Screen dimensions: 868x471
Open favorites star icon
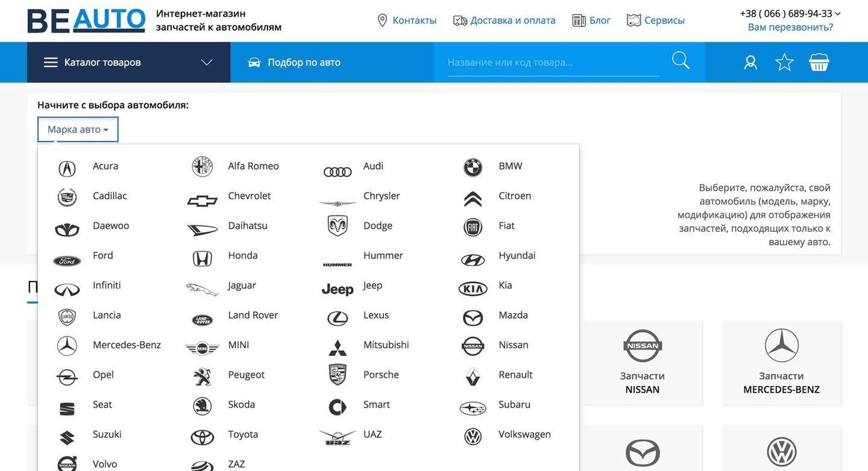(784, 62)
